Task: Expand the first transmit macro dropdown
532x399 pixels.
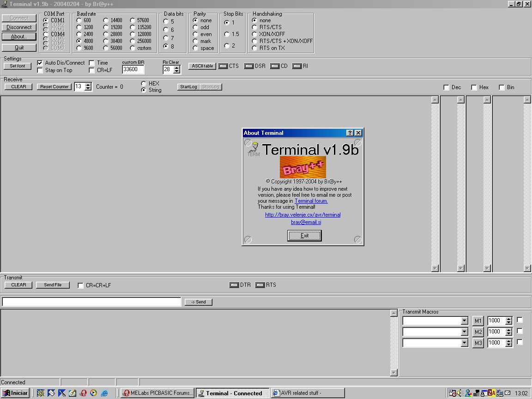Action: click(464, 321)
